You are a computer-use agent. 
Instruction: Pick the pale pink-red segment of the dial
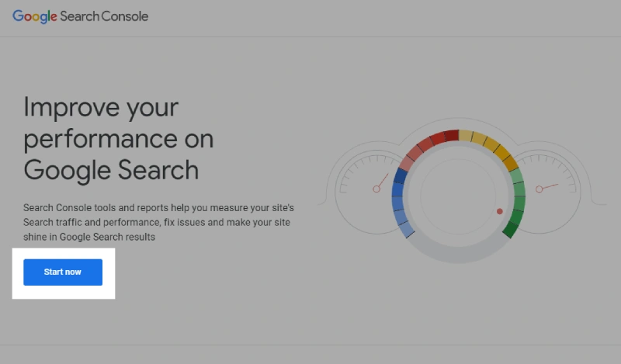tap(407, 163)
